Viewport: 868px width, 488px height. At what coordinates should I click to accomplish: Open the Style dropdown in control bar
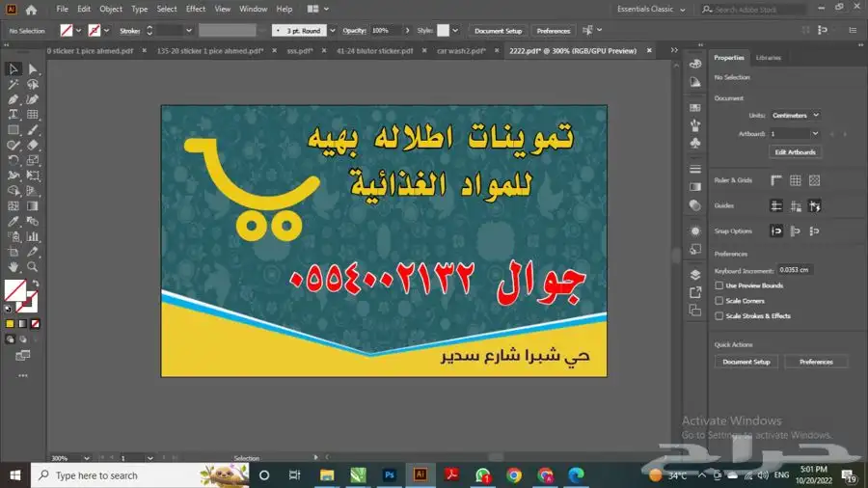click(455, 31)
